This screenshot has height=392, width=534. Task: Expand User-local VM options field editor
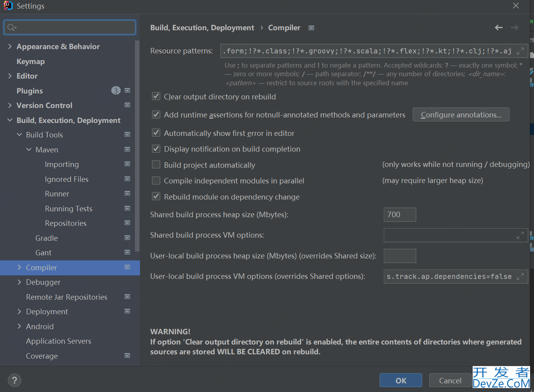pos(520,277)
